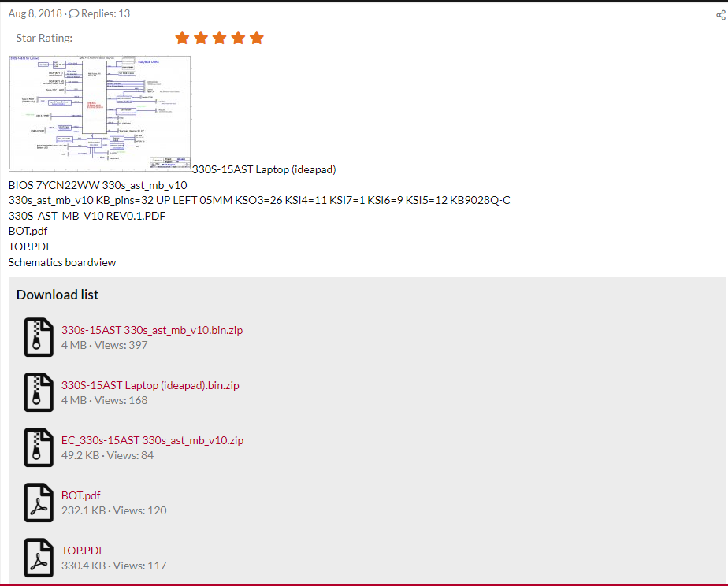The width and height of the screenshot is (728, 586).
Task: Click PDF icon next to TOP.PDF
Action: pyautogui.click(x=39, y=558)
